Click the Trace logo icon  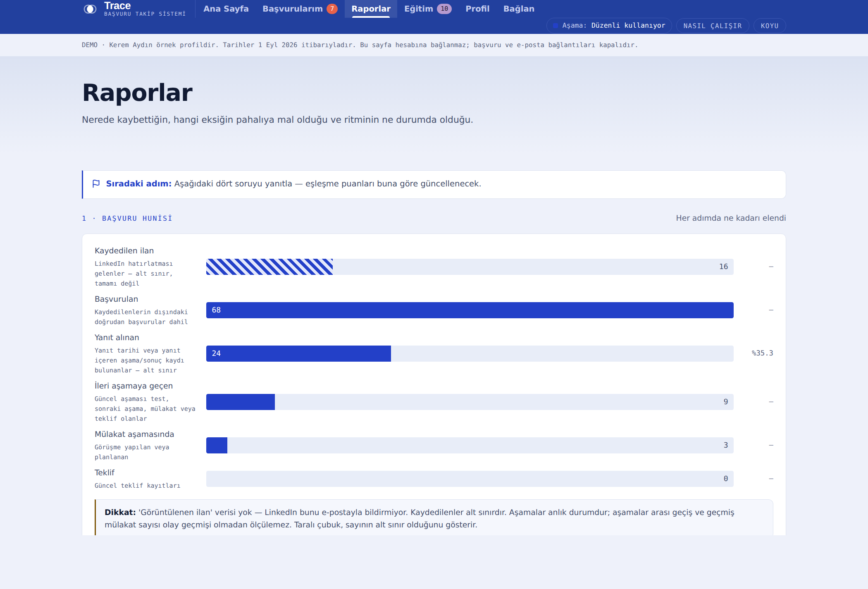pos(90,9)
